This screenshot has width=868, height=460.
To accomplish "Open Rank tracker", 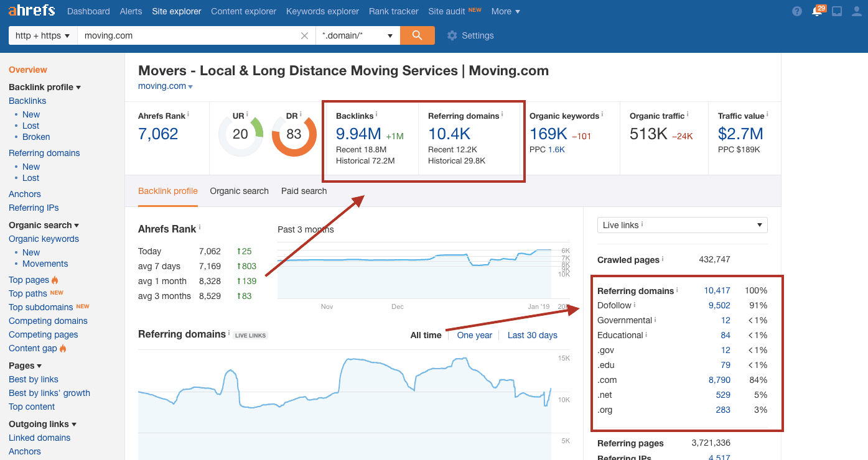I will 394,11.
